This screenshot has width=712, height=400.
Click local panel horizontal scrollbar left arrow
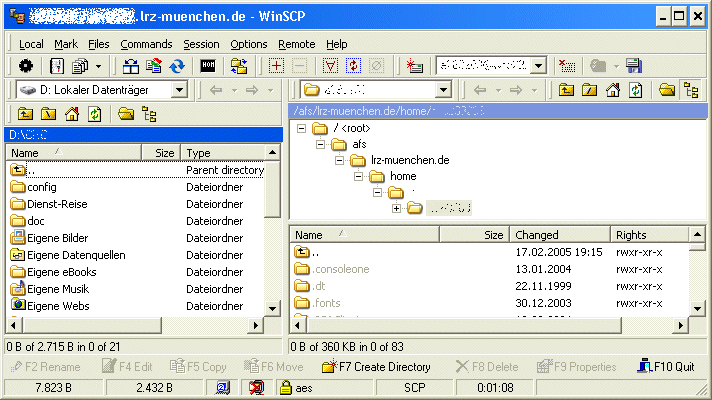pyautogui.click(x=13, y=325)
